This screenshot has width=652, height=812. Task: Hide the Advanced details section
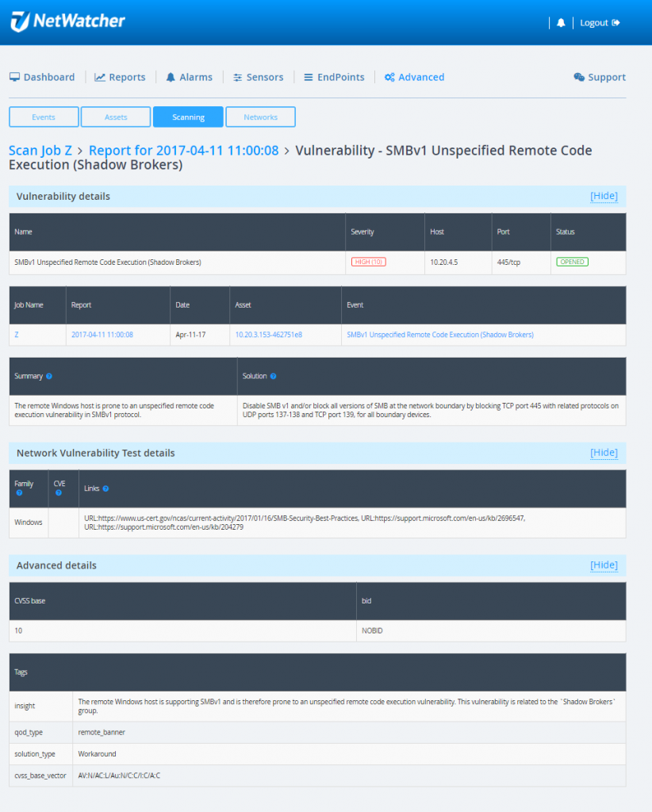604,565
